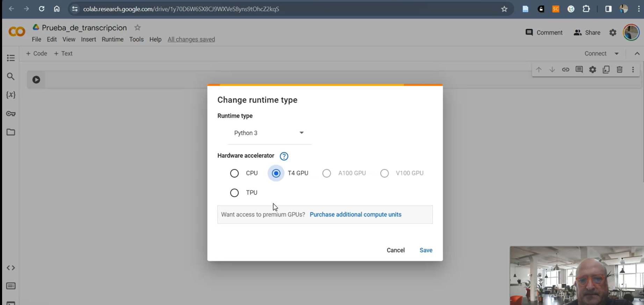Open code snippets panel icon
Viewport: 644px width, 305px height.
11,268
